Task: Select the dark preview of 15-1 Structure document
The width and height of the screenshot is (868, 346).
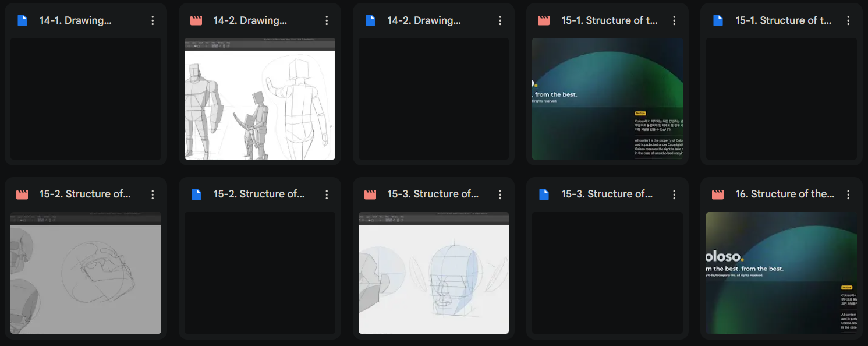Action: pyautogui.click(x=781, y=99)
